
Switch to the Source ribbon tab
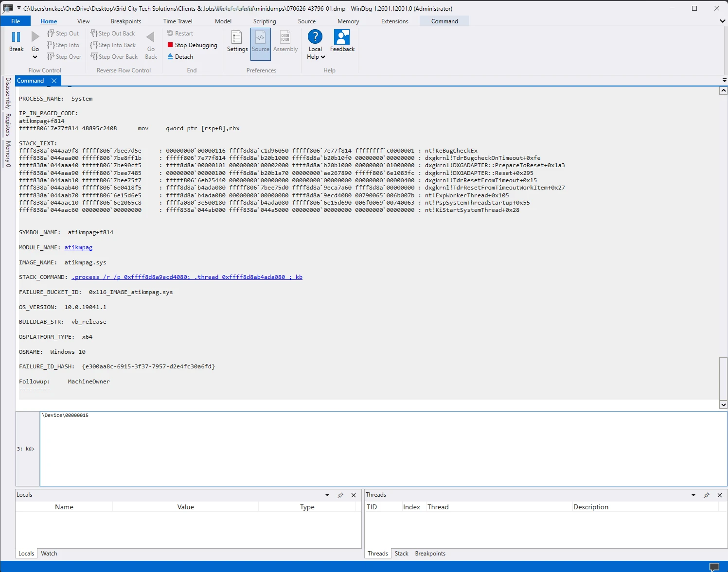pyautogui.click(x=307, y=21)
